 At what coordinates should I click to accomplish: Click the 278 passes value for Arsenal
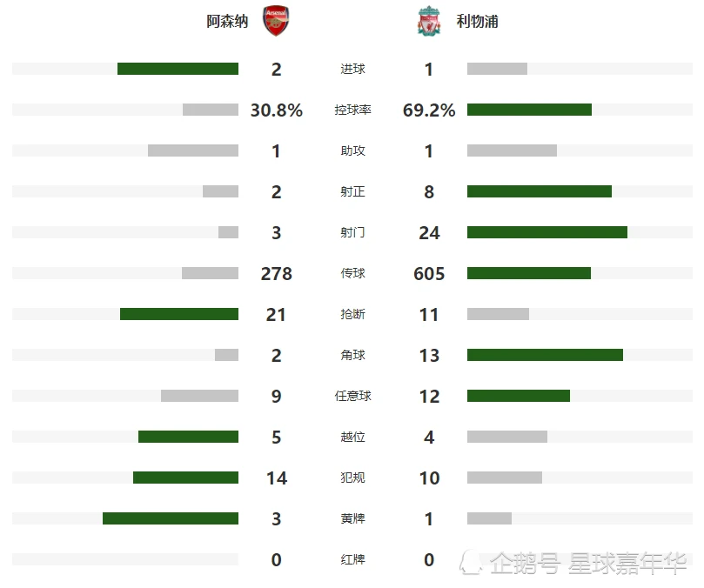pyautogui.click(x=277, y=274)
